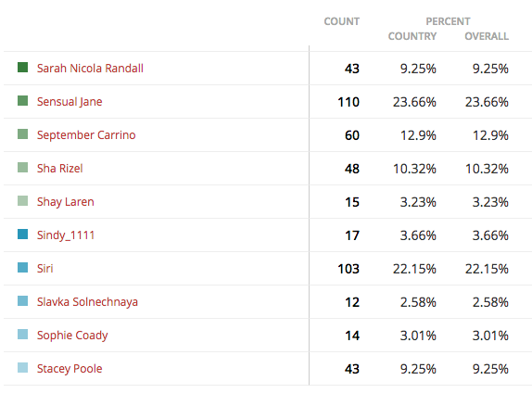
Task: Open the Sensual Jane link
Action: coord(70,102)
